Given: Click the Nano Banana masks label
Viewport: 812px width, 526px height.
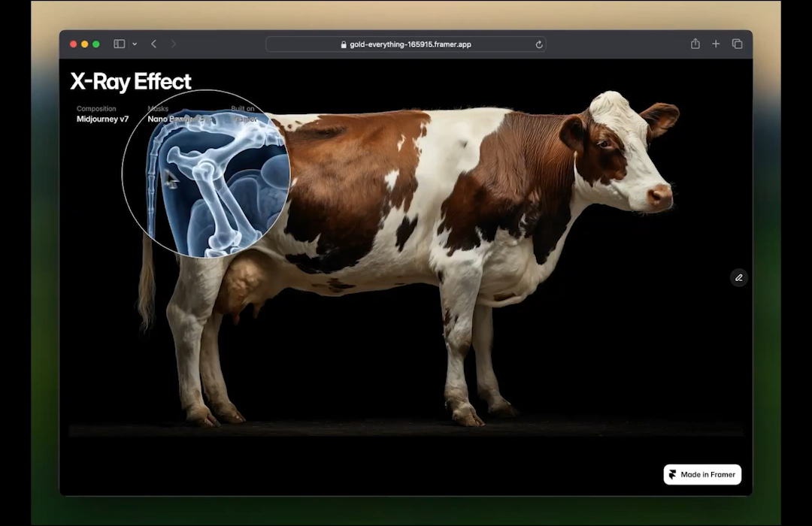Looking at the screenshot, I should 174,119.
